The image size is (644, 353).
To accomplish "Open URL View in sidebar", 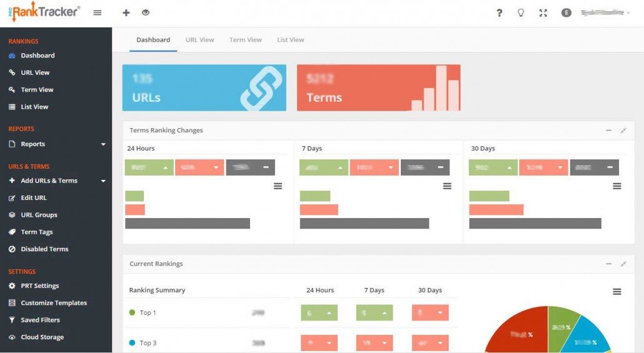I will (x=35, y=72).
